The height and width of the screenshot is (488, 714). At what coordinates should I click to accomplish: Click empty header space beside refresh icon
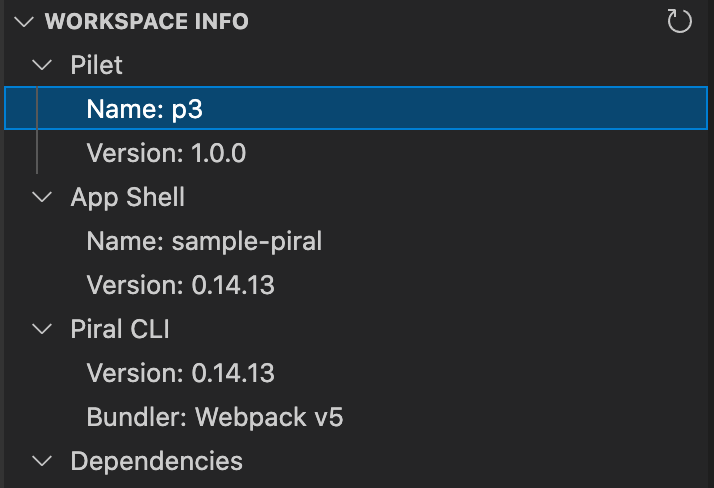455,21
